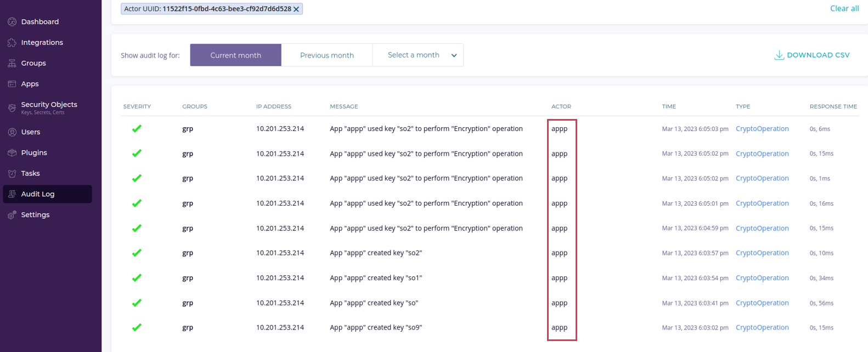
Task: Click the download CSV arrow icon
Action: point(779,55)
